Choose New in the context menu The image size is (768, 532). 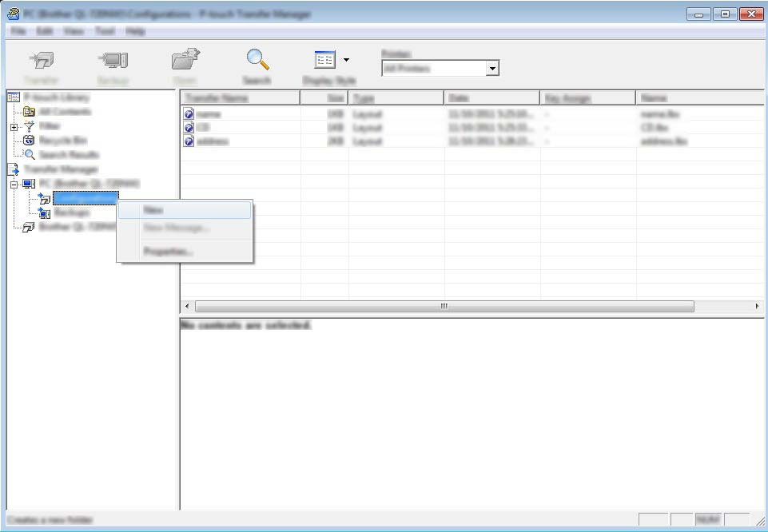tap(185, 210)
